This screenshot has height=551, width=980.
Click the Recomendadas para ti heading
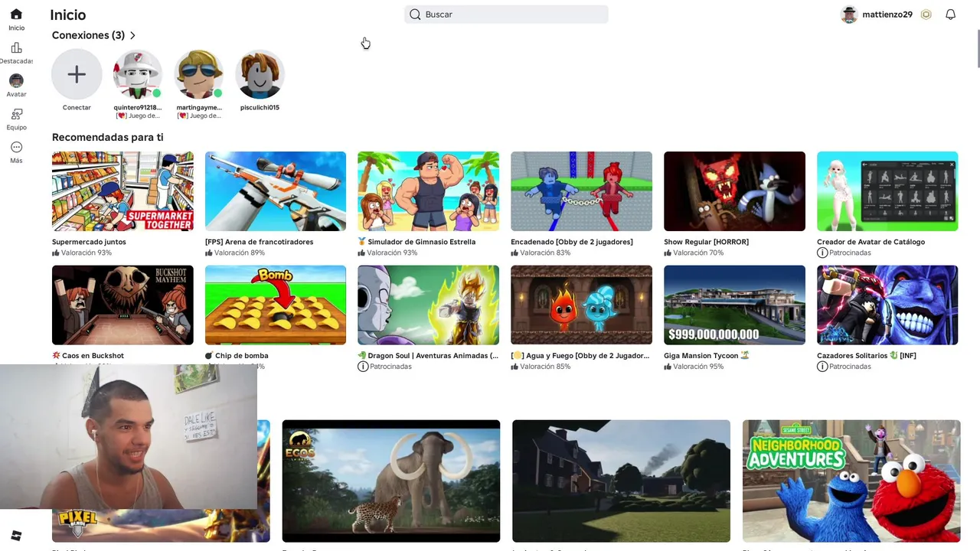107,137
